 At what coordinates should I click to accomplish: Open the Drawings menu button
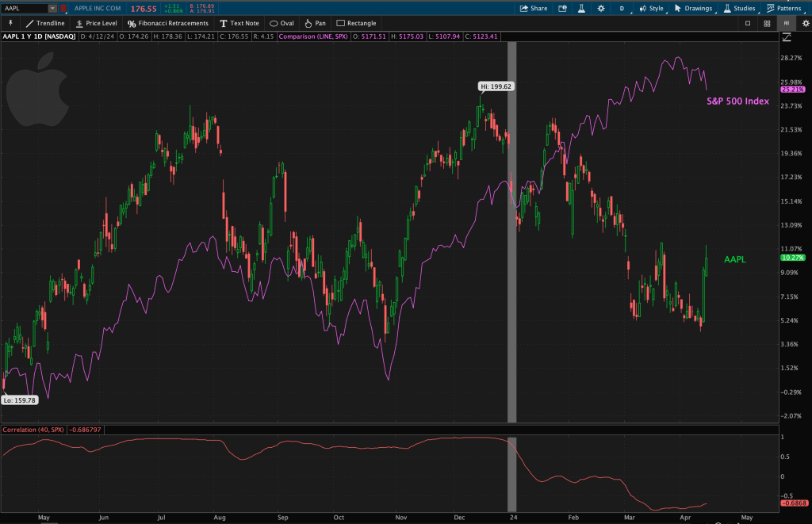point(693,8)
